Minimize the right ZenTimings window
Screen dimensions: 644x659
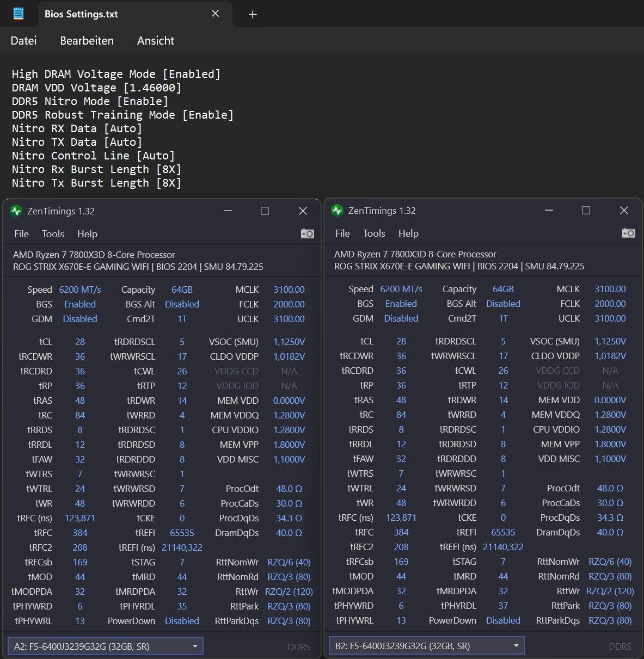(x=549, y=211)
